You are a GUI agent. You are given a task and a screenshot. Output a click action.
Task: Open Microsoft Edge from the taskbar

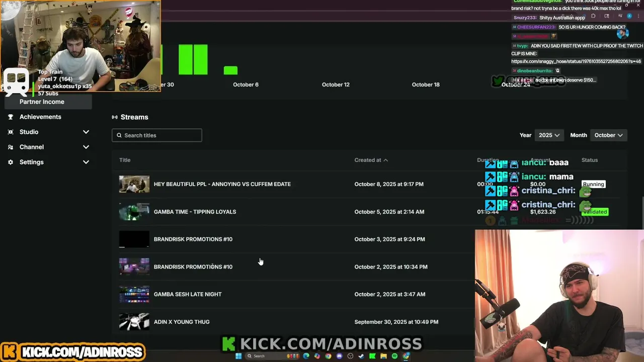[306, 356]
